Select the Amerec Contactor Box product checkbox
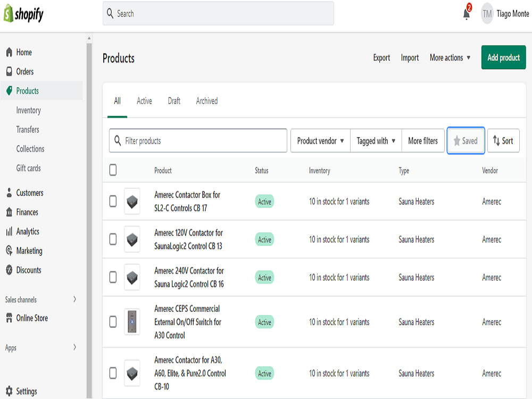The image size is (532, 399). click(113, 201)
